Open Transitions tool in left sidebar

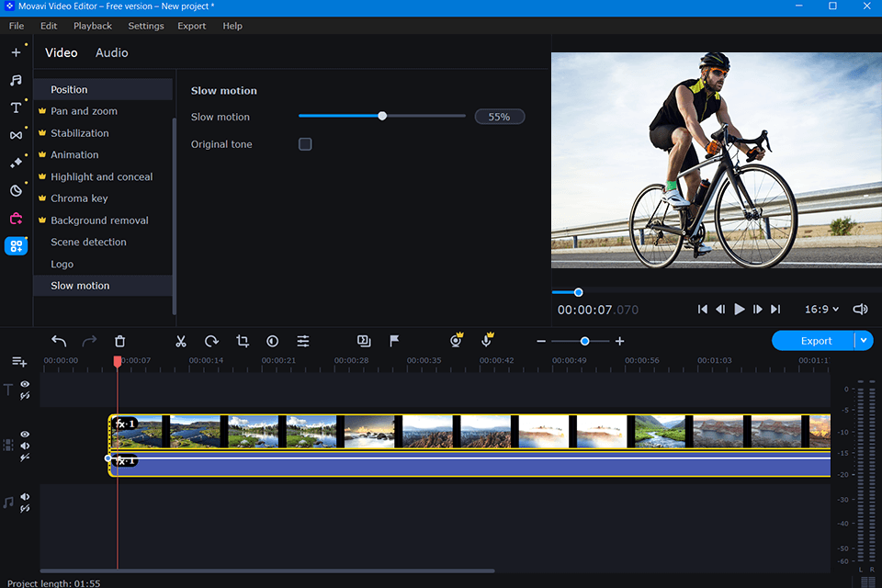[x=16, y=135]
